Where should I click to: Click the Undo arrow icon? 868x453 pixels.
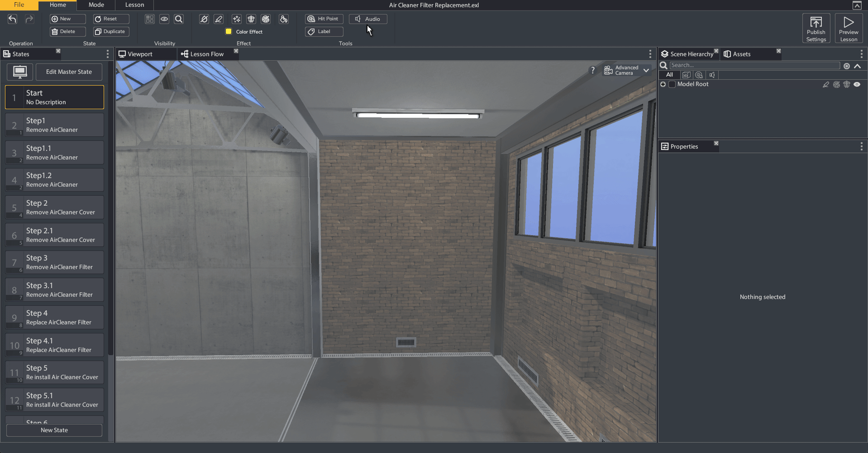point(12,19)
